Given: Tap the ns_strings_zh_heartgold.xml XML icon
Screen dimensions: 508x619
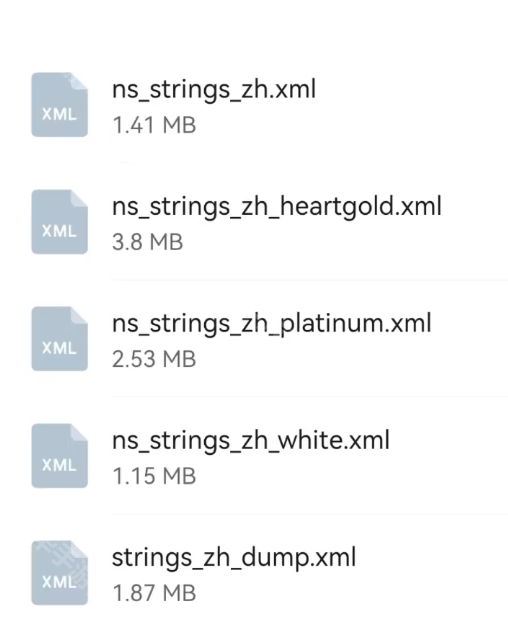Looking at the screenshot, I should coord(60,222).
